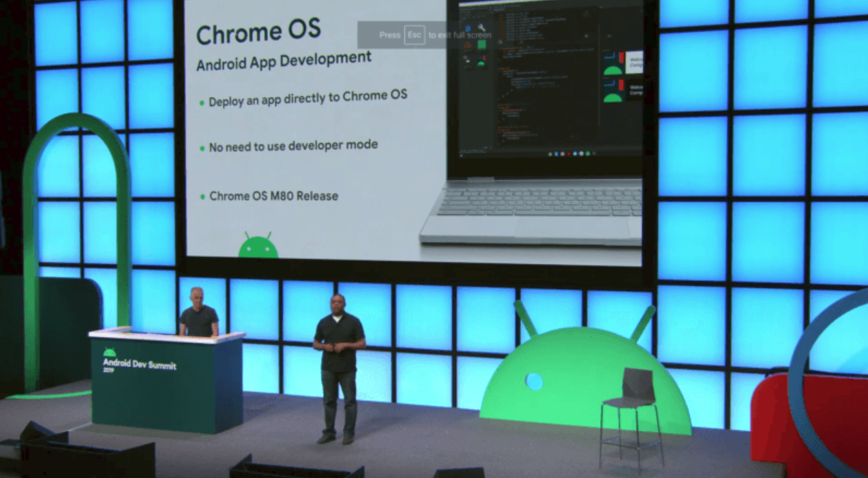Select the 'No need to use developer mode' bullet
This screenshot has width=868, height=478.
293,146
